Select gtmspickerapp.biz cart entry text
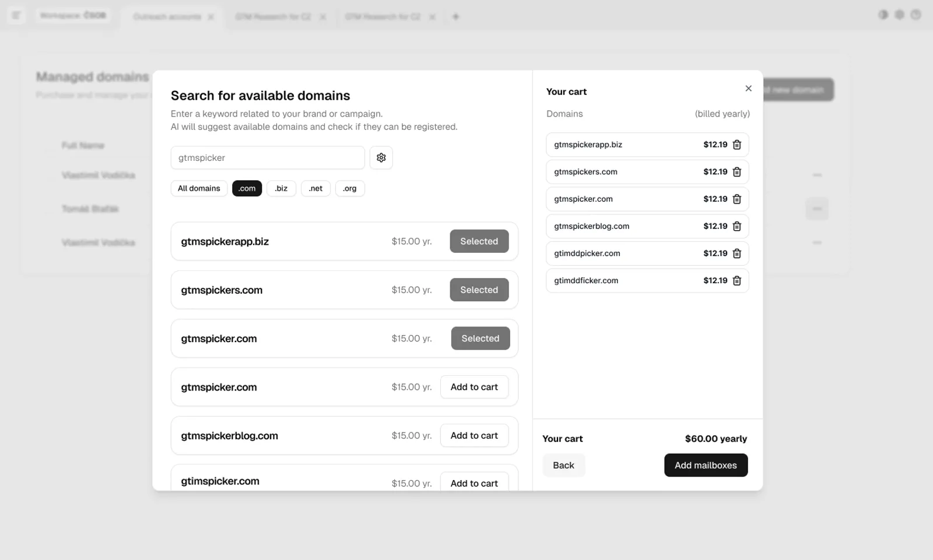 click(588, 145)
